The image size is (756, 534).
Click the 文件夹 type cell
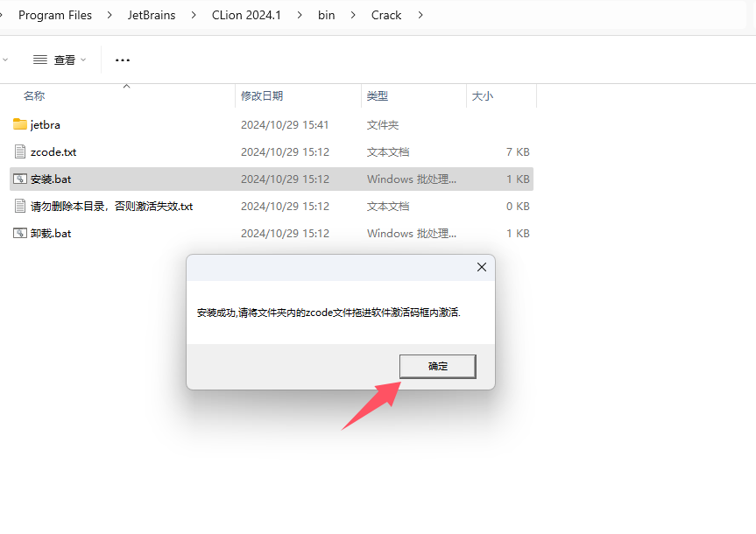(x=382, y=125)
